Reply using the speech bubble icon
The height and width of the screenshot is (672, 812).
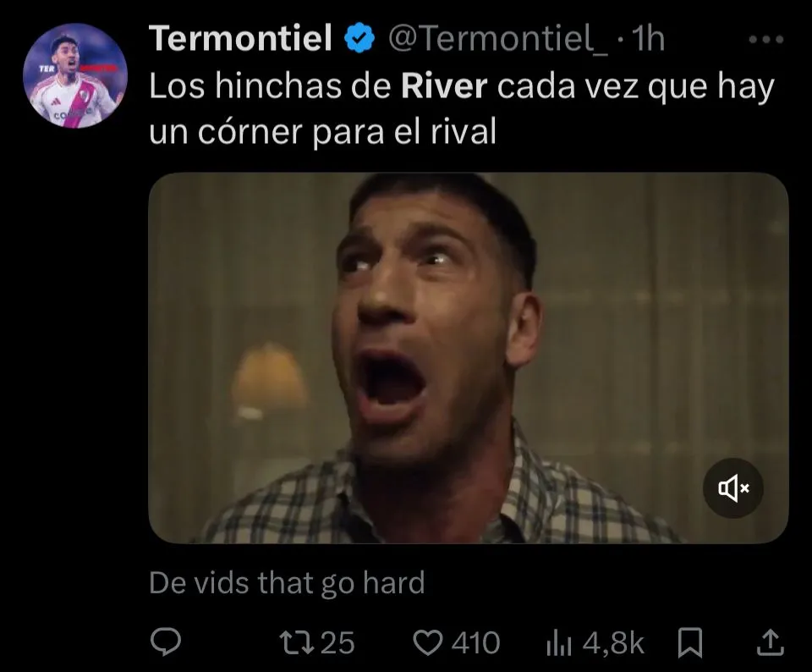click(x=166, y=642)
